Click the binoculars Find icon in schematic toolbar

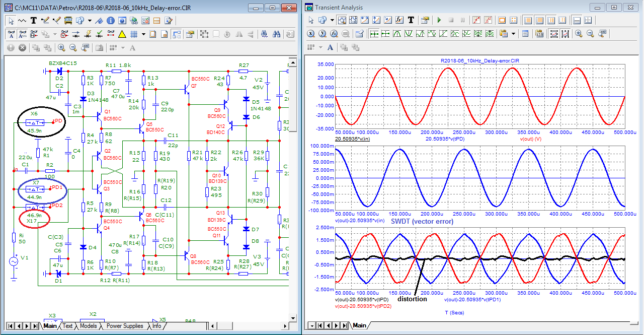tap(276, 34)
